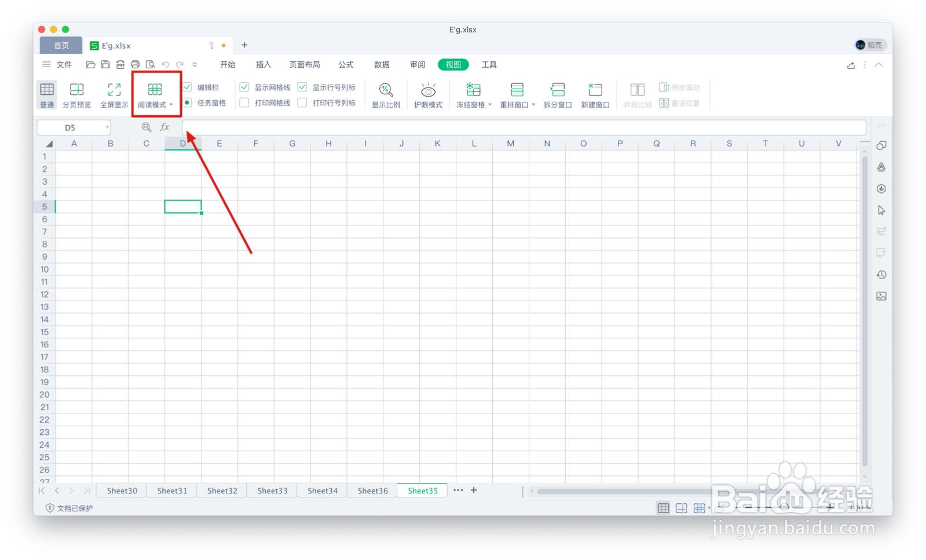Click the 重排窗口 arrange windows icon
The image size is (926, 560).
pyautogui.click(x=517, y=90)
